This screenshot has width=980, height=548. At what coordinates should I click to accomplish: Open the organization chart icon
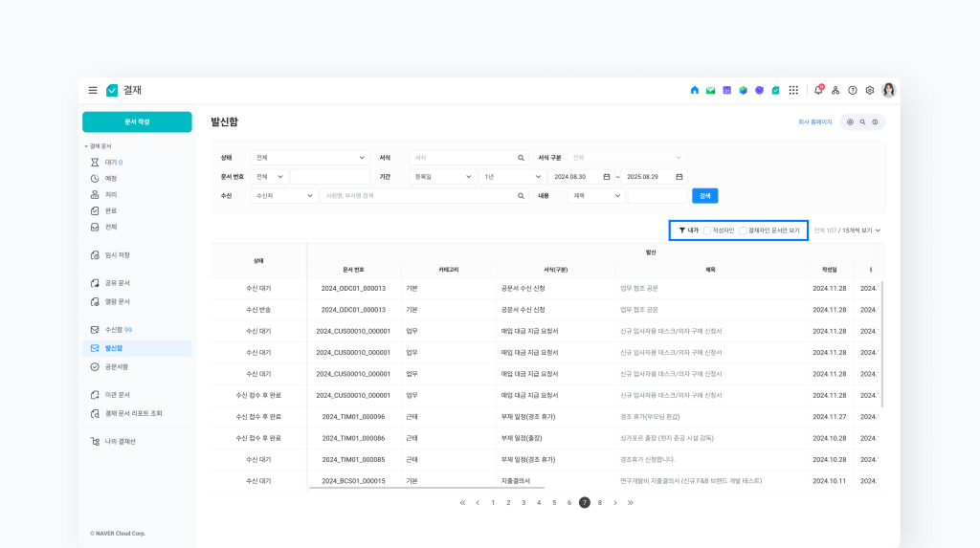click(835, 90)
